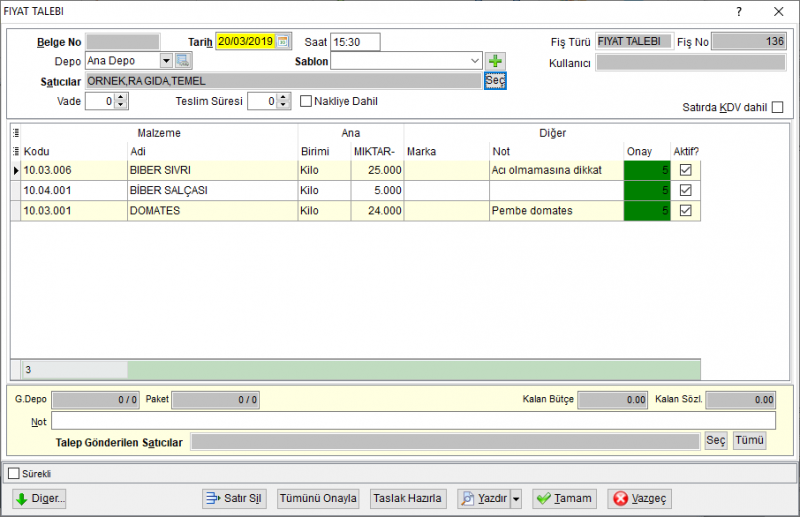Click the grid options icon above Kodu column
This screenshot has width=800, height=517.
16,133
